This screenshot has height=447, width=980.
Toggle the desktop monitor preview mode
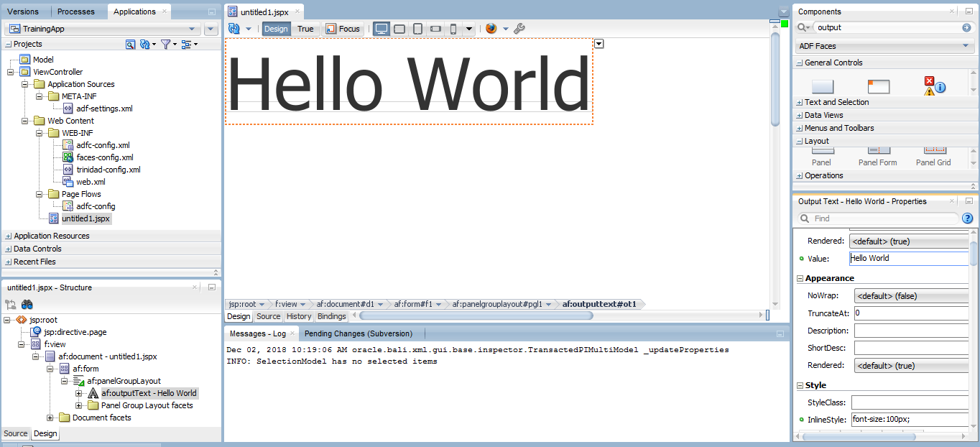(381, 29)
